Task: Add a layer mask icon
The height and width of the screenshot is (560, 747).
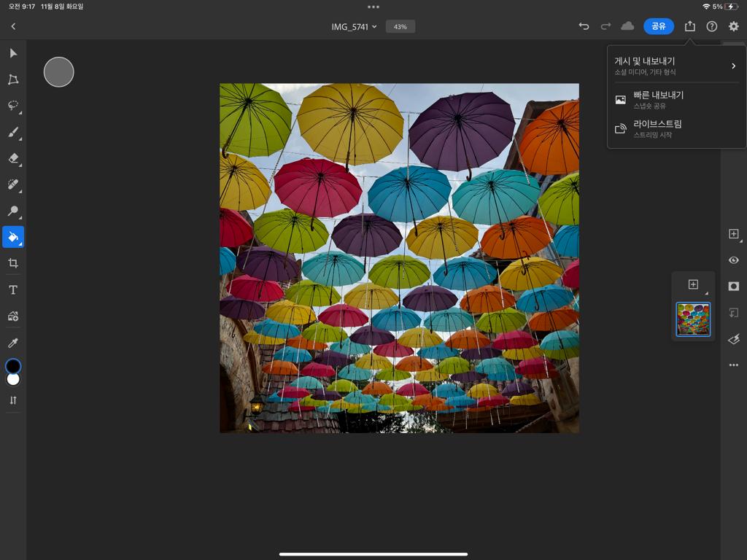Action: [734, 286]
